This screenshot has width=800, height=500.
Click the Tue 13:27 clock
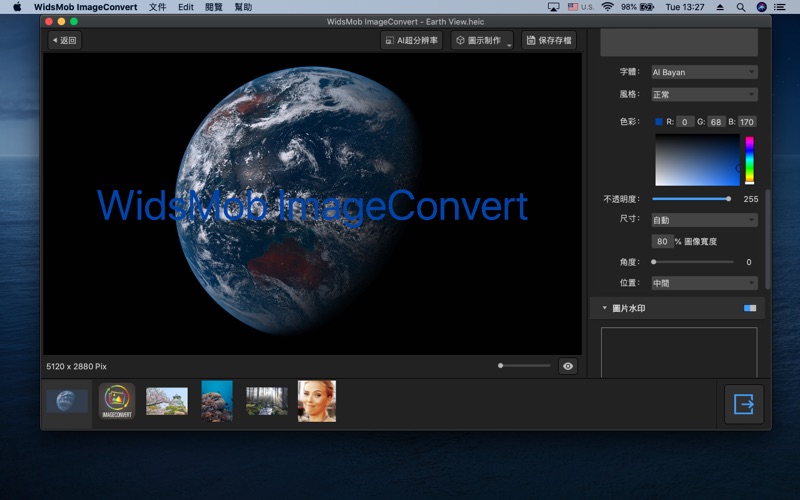tap(685, 7)
